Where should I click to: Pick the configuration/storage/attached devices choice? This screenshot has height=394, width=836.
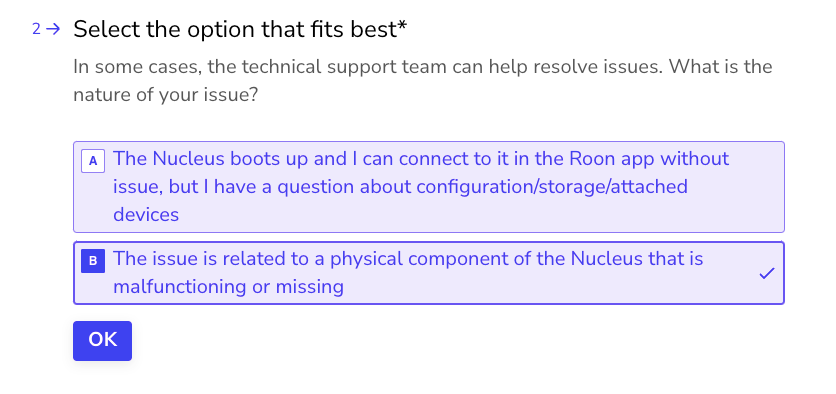[429, 187]
